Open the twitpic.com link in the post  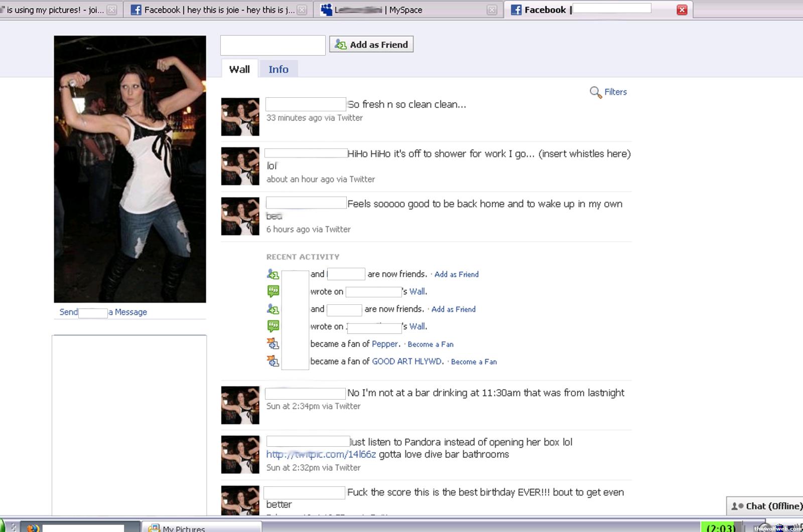(x=321, y=454)
